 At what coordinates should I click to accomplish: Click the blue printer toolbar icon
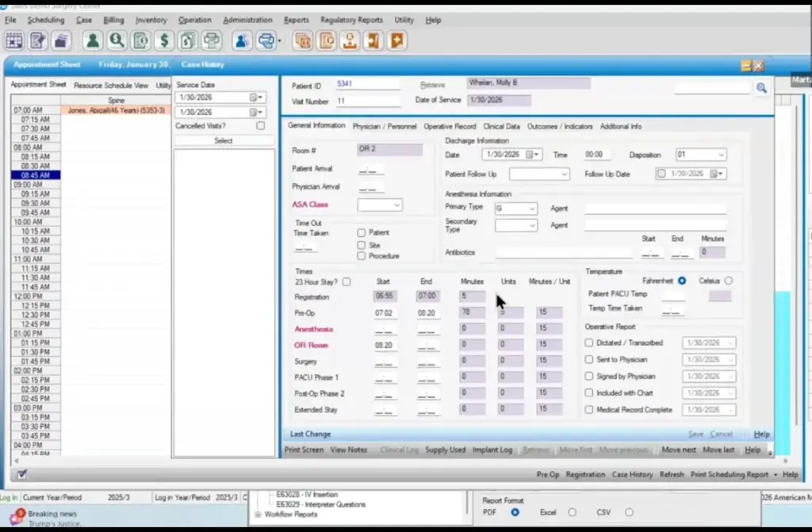266,40
